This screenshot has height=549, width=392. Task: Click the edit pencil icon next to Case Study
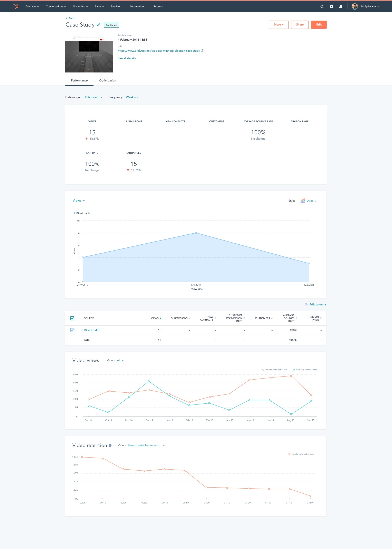coord(99,25)
